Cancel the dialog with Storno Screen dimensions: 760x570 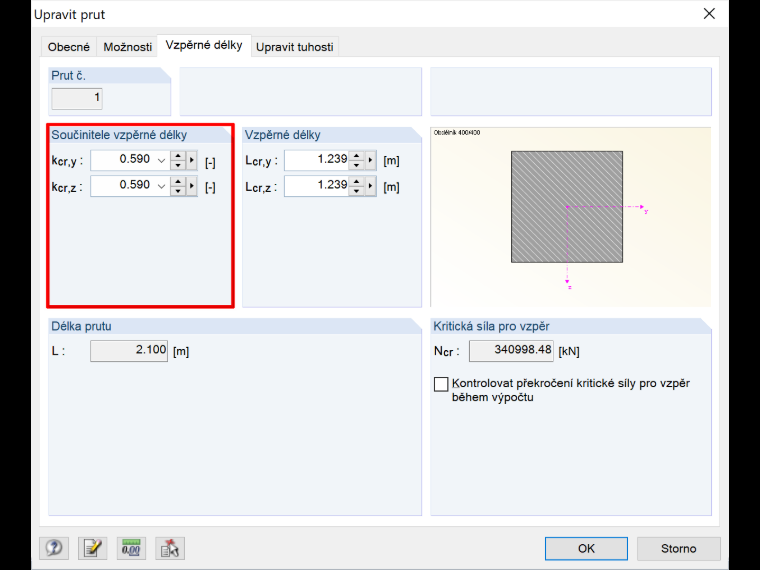(x=679, y=548)
